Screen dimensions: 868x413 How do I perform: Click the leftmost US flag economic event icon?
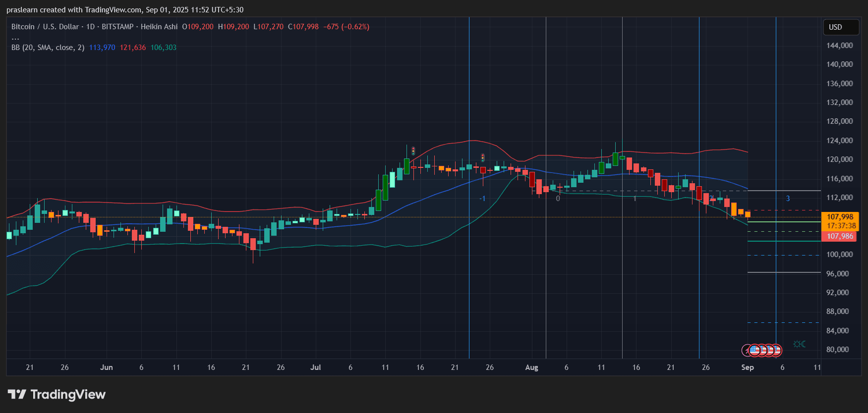(755, 351)
